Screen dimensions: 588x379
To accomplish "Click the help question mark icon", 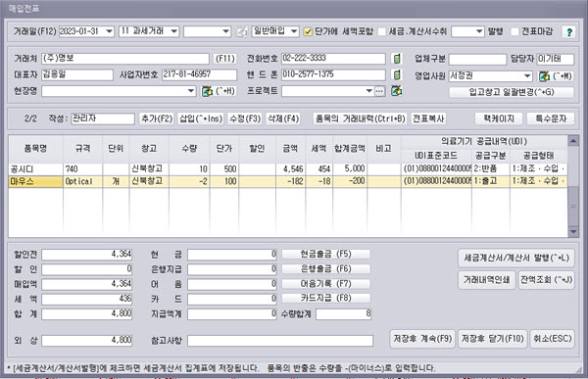I will point(568,32).
